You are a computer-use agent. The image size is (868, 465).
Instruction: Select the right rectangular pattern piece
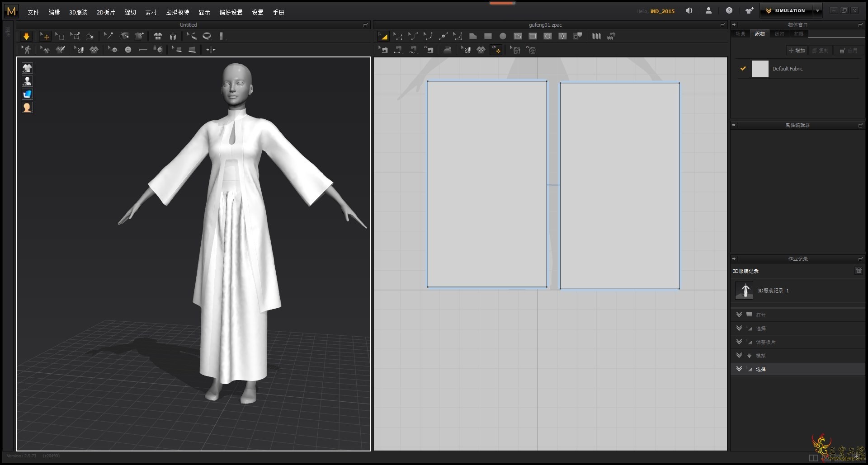pyautogui.click(x=619, y=186)
